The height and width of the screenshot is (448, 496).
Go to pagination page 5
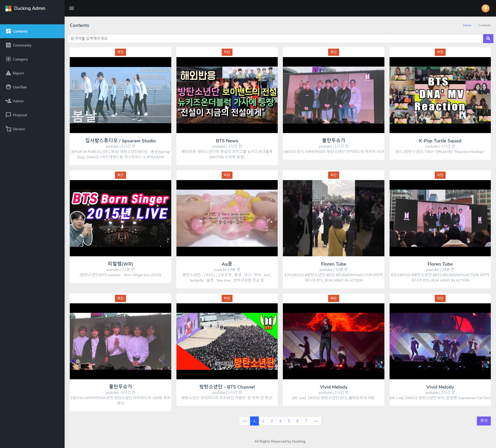(289, 421)
